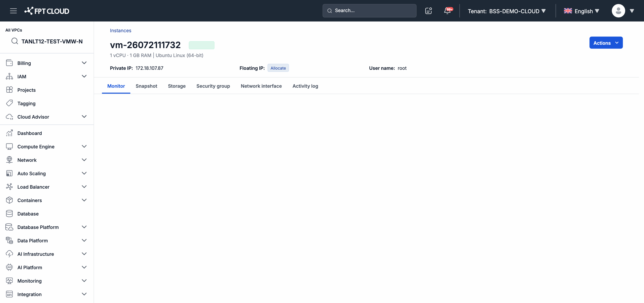Click the private IP 172.18.107.87

[149, 68]
